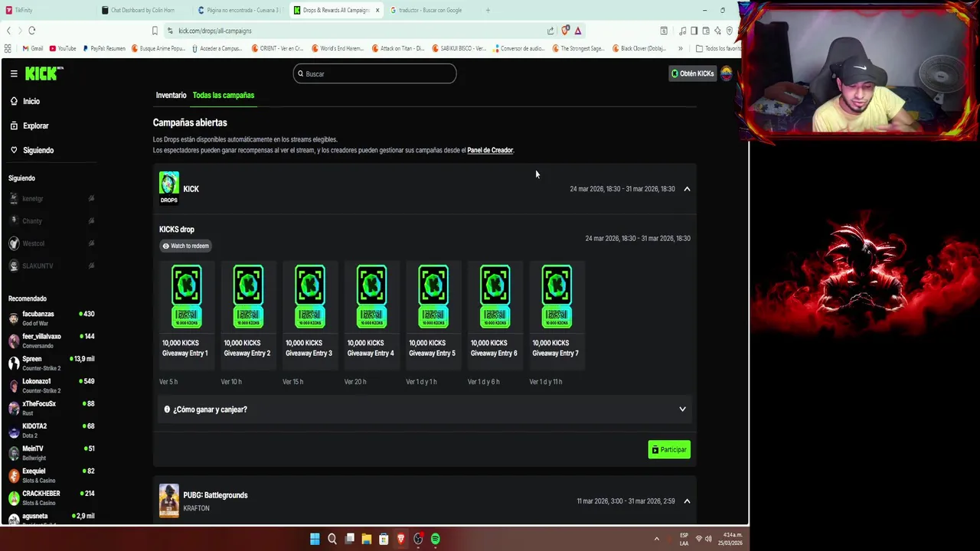Click CRACKHEBER channel avatar
This screenshot has height=551, width=980.
tap(14, 497)
